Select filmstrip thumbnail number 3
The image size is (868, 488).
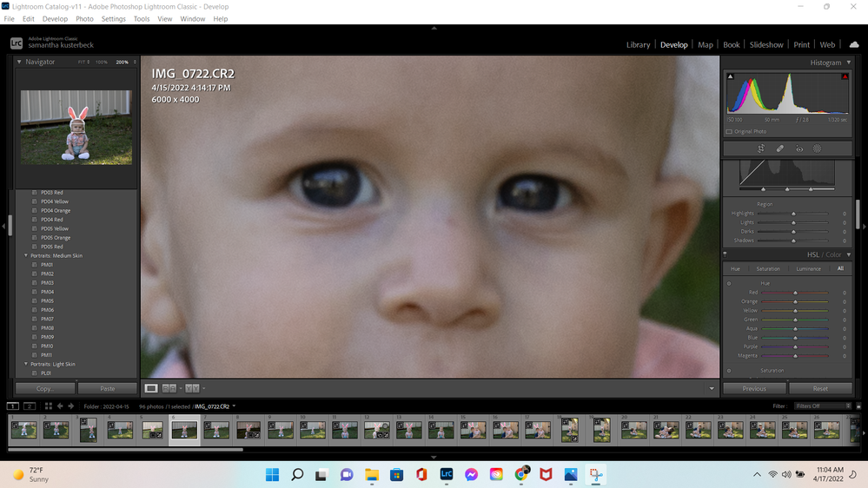tap(88, 430)
